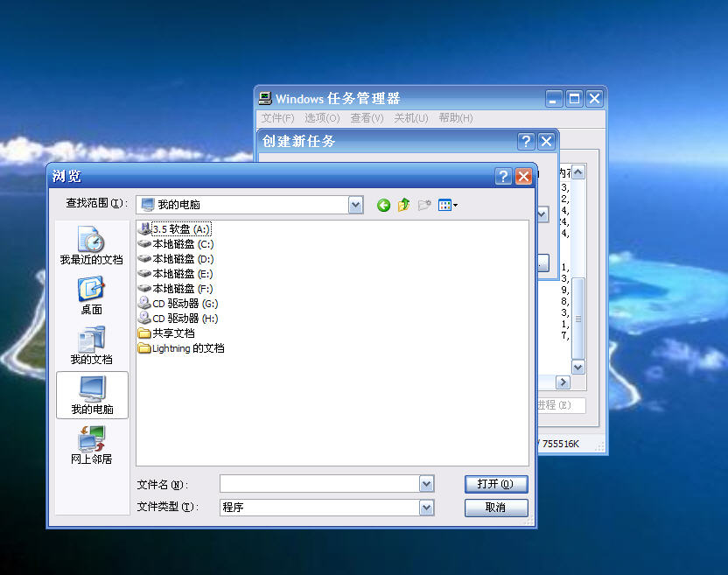Image resolution: width=728 pixels, height=575 pixels.
Task: Open 帮助(H) menu in Task Manager
Action: click(x=456, y=118)
